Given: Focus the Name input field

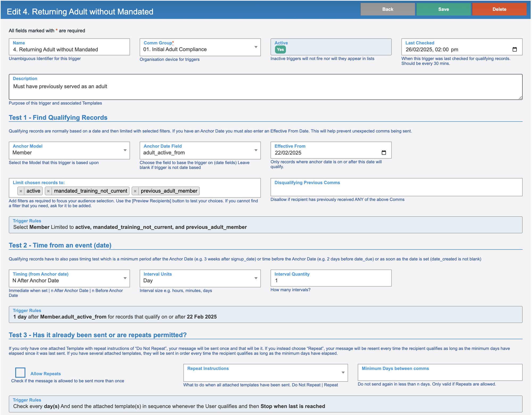Looking at the screenshot, I should [69, 47].
